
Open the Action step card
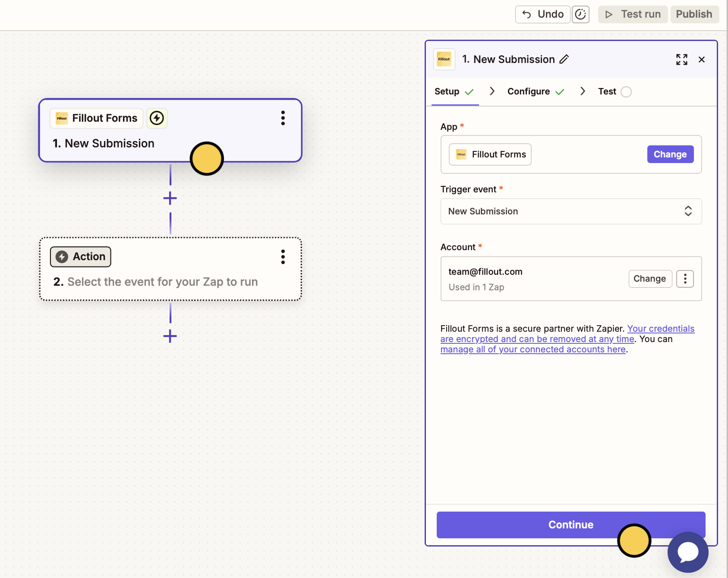click(x=170, y=269)
